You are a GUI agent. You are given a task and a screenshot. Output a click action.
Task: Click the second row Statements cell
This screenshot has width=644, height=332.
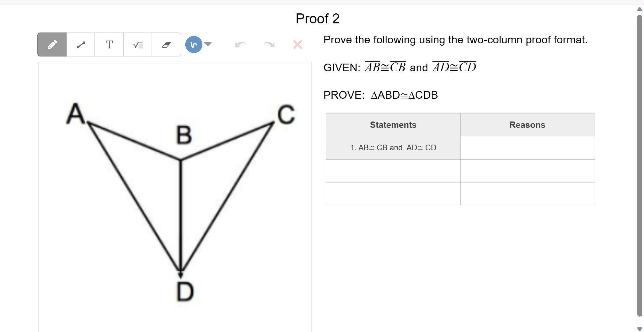click(x=393, y=171)
